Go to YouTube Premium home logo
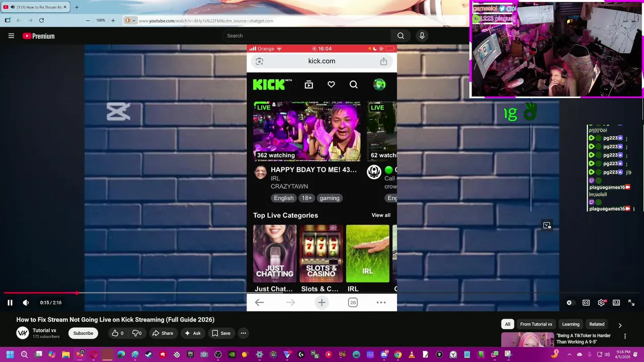Viewport: 644px width, 362px height. pyautogui.click(x=38, y=36)
